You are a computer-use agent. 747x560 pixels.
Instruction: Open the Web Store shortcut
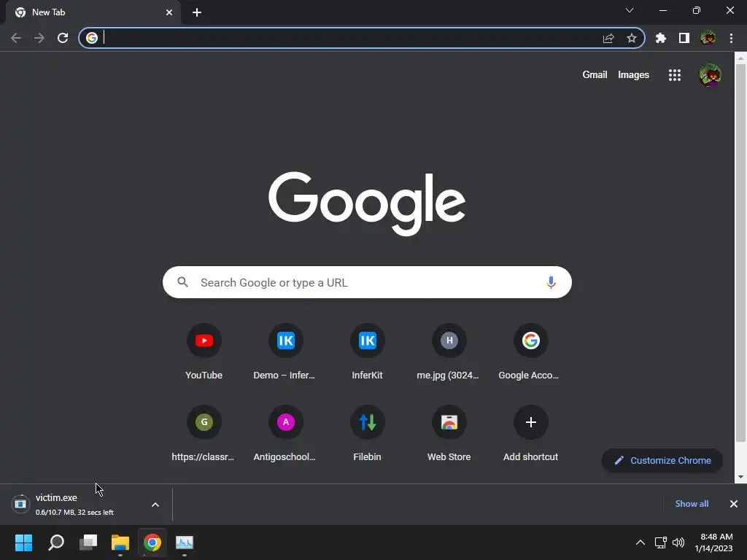[x=449, y=434]
